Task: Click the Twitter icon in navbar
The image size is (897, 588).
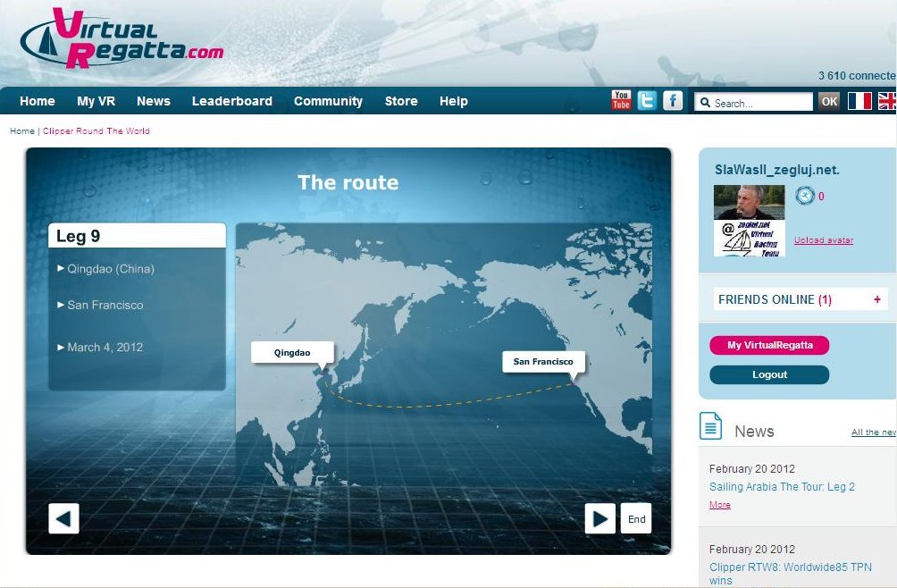Action: 647,100
